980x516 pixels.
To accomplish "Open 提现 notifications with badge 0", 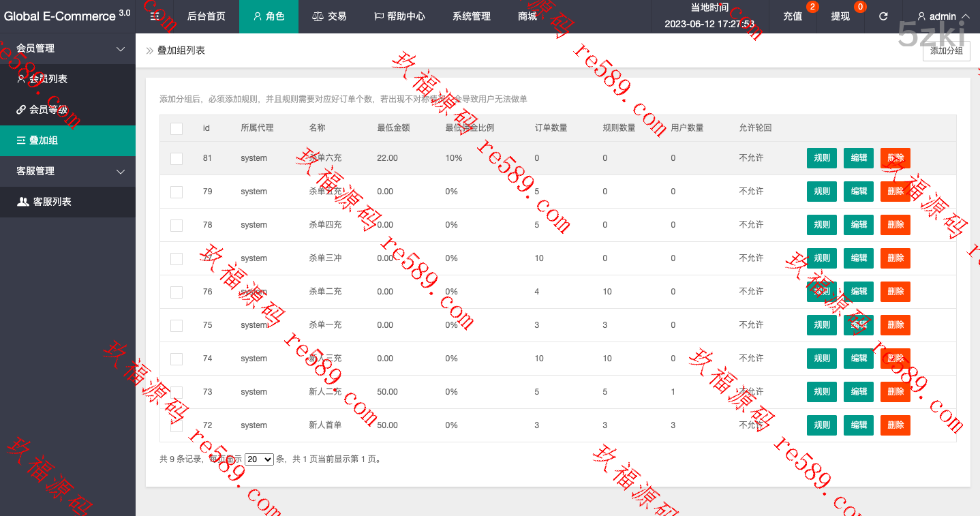I will click(x=840, y=16).
